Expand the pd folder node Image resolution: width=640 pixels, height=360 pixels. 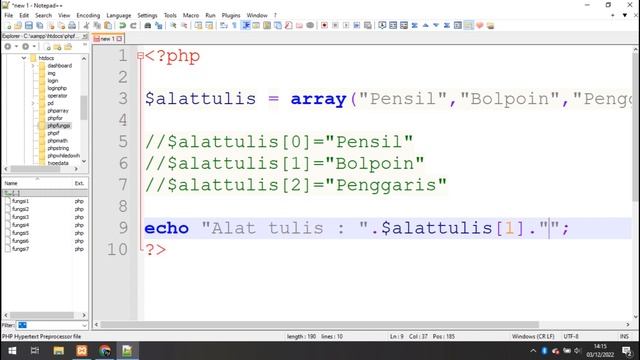(x=33, y=103)
